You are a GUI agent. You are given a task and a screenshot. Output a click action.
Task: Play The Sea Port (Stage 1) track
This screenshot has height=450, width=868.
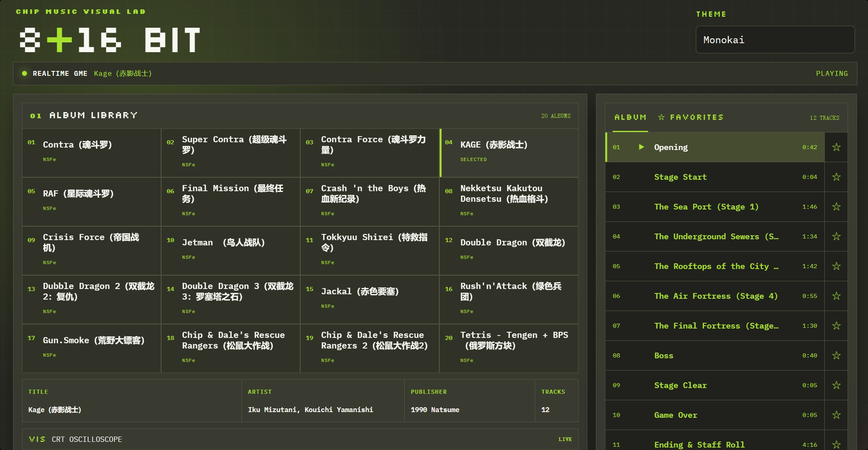(715, 207)
